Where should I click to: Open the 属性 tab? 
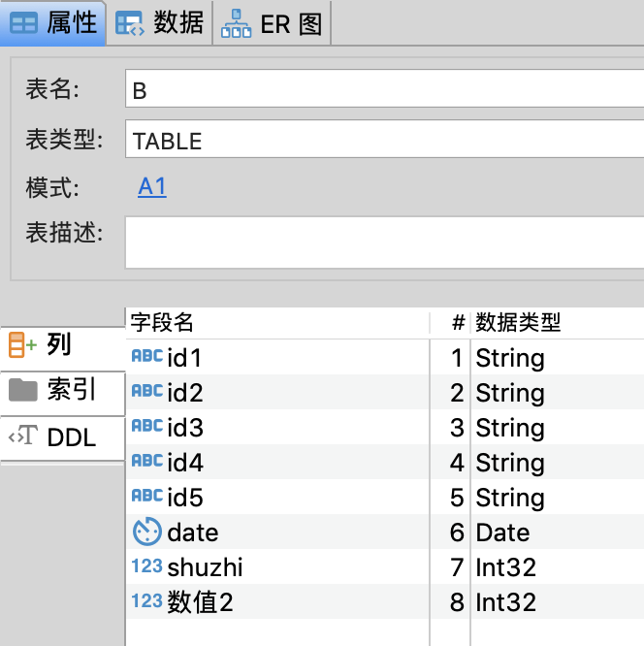[54, 23]
